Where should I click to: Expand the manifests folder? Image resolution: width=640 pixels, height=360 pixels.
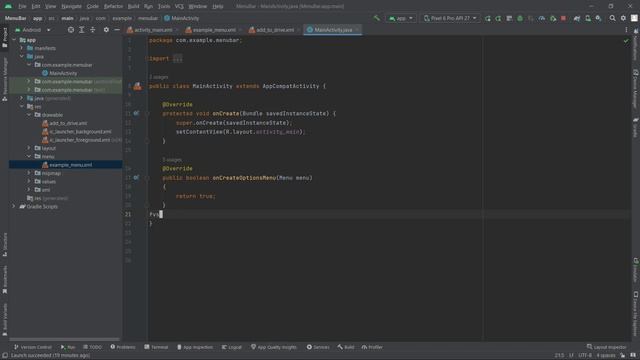click(x=22, y=48)
